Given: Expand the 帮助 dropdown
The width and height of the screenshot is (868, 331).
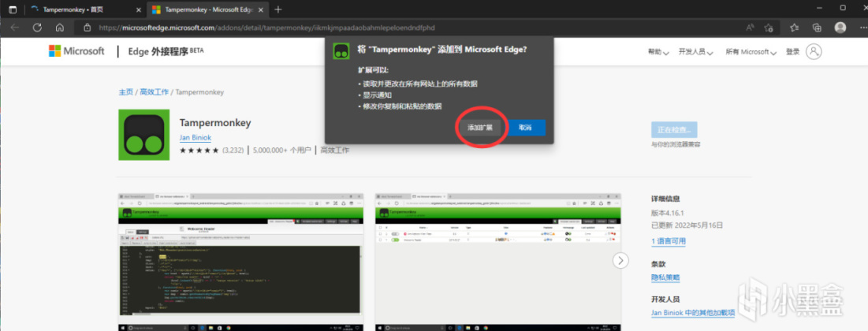Looking at the screenshot, I should [658, 52].
